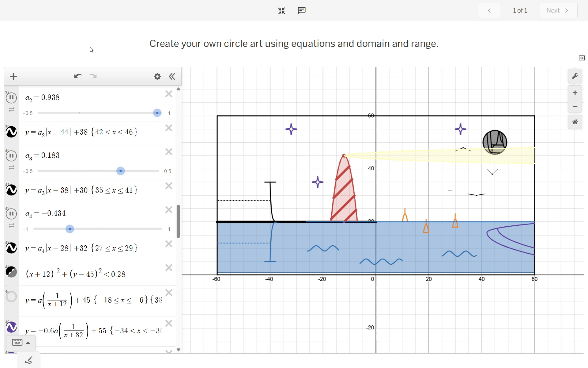Pause the a2 slider animation

[x=11, y=98]
